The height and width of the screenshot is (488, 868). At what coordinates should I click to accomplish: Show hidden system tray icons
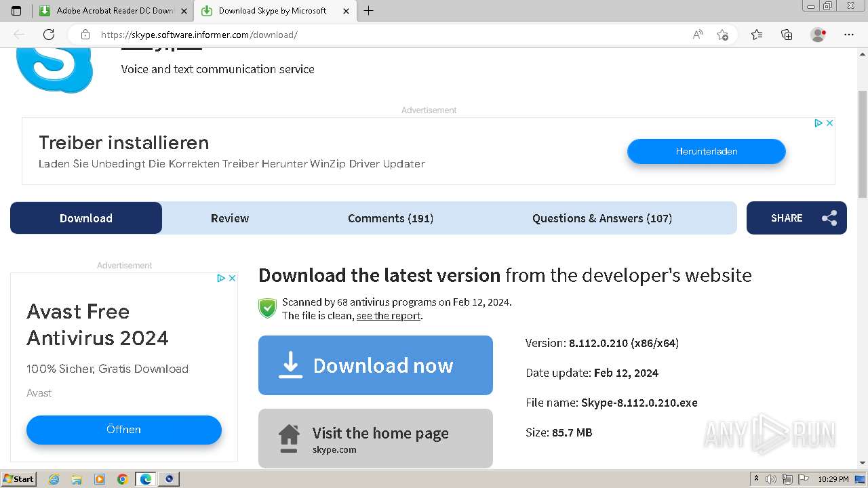(756, 479)
